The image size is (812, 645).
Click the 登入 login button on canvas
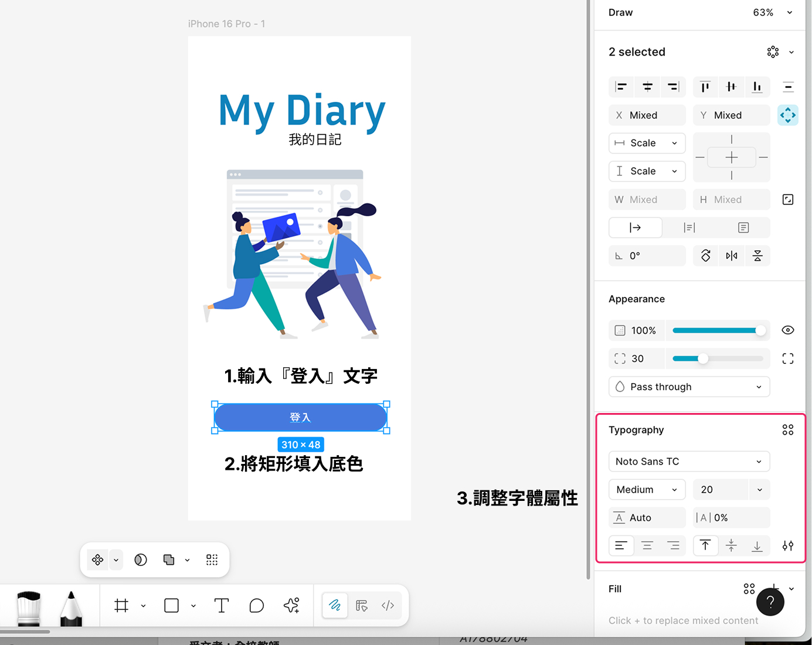coord(300,417)
